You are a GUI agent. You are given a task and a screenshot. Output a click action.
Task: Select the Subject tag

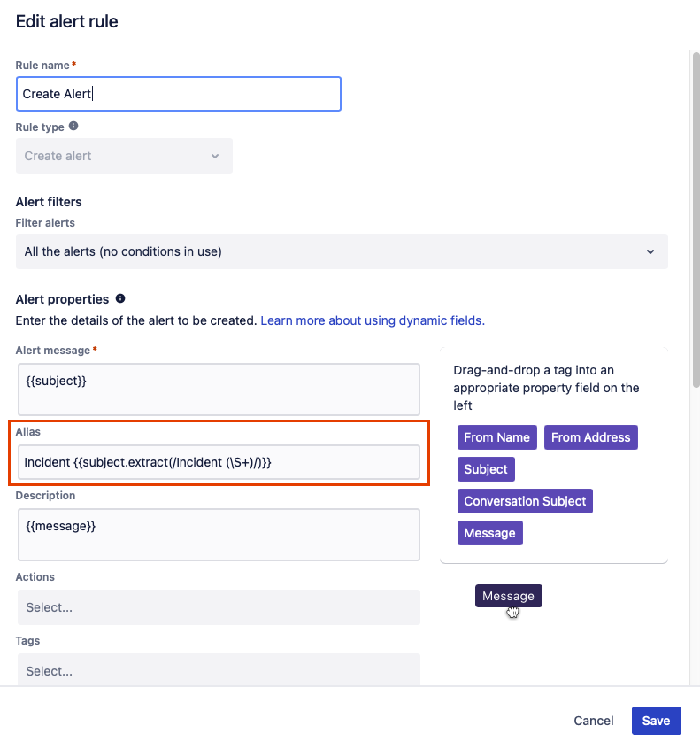(x=486, y=468)
